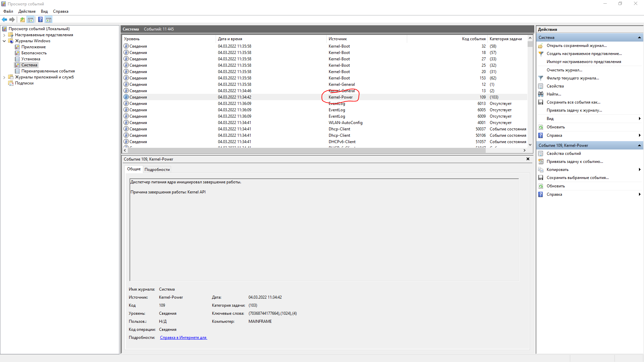Screen dimensions: 644x362
Task: Click scroll up arrow of event list
Action: [x=530, y=38]
